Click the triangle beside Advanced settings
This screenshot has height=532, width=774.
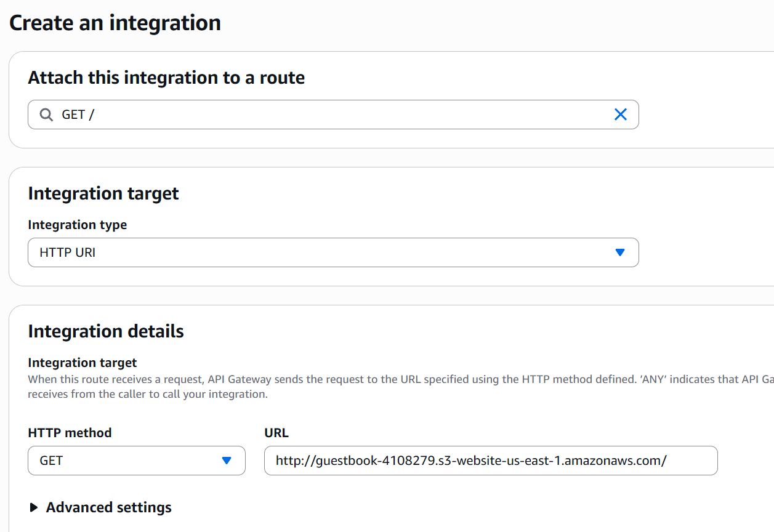pos(33,507)
